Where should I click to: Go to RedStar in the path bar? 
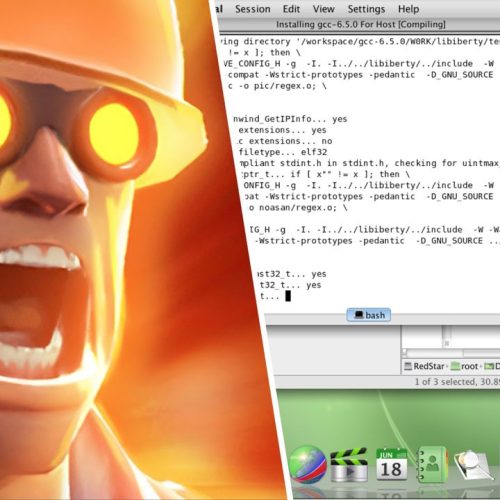point(429,366)
